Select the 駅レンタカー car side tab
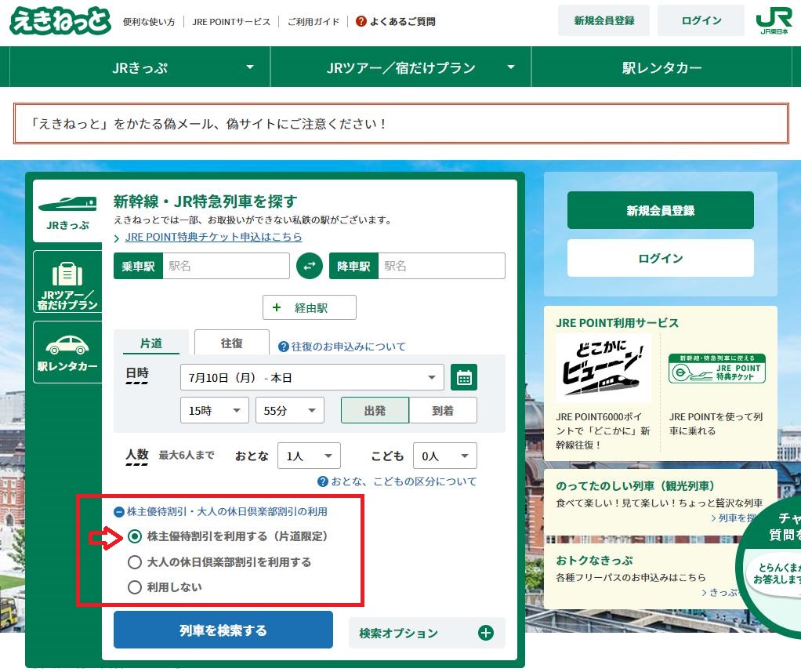The width and height of the screenshot is (801, 672). 67,352
